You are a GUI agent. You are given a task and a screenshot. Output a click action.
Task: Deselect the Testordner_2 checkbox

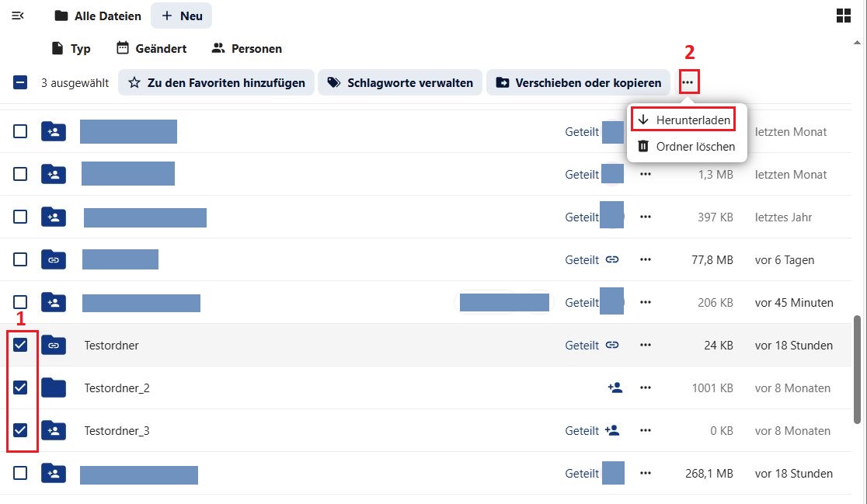pos(20,388)
